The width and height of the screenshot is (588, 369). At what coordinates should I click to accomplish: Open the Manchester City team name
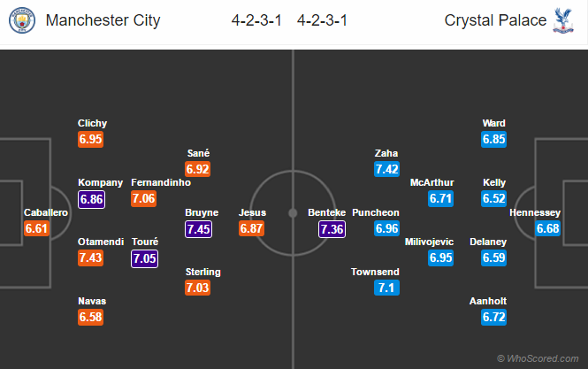point(102,19)
